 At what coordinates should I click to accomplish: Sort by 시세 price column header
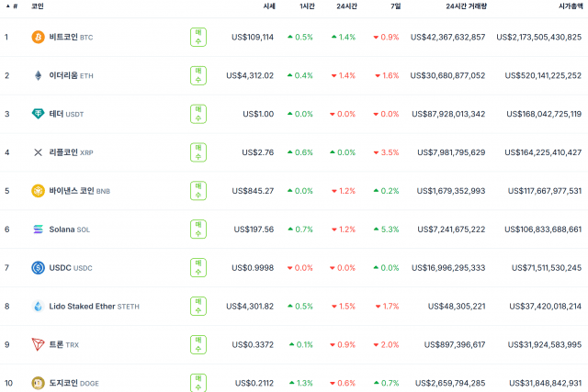tap(268, 6)
